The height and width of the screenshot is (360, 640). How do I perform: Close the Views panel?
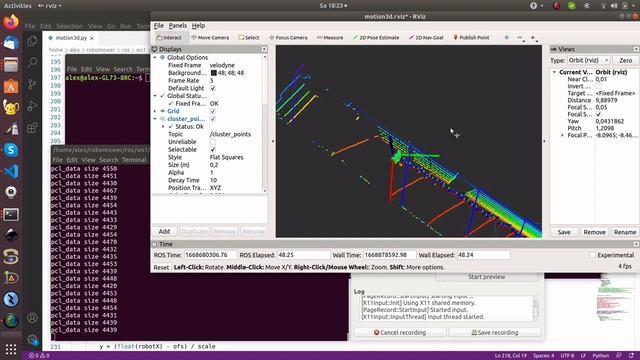636,49
